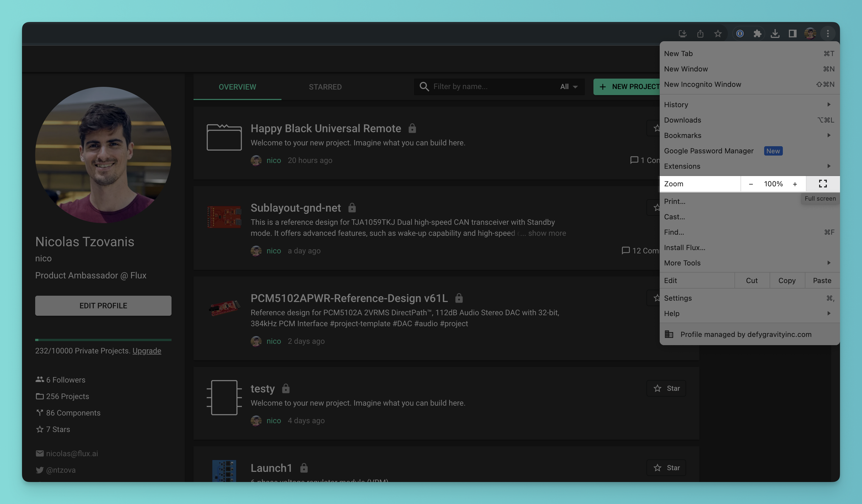The image size is (862, 504).
Task: Expand the Extensions submenu
Action: pyautogui.click(x=750, y=166)
